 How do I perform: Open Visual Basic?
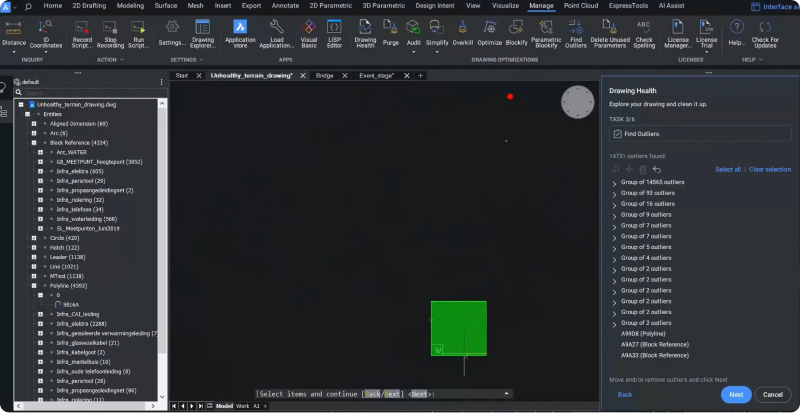point(309,35)
